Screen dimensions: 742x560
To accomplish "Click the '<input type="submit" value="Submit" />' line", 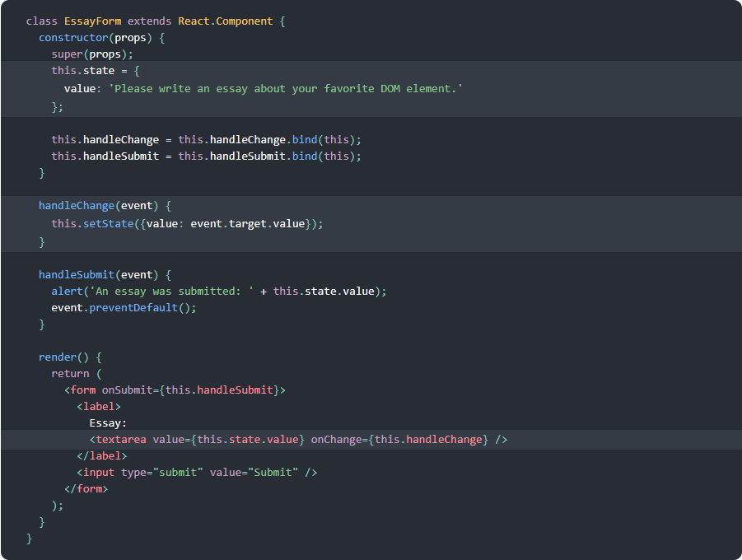I will point(197,473).
